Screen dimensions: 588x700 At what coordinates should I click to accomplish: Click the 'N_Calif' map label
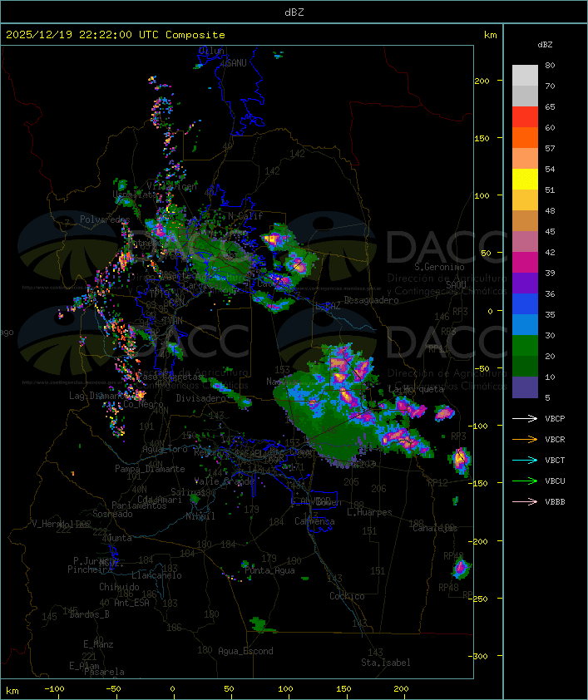(245, 216)
